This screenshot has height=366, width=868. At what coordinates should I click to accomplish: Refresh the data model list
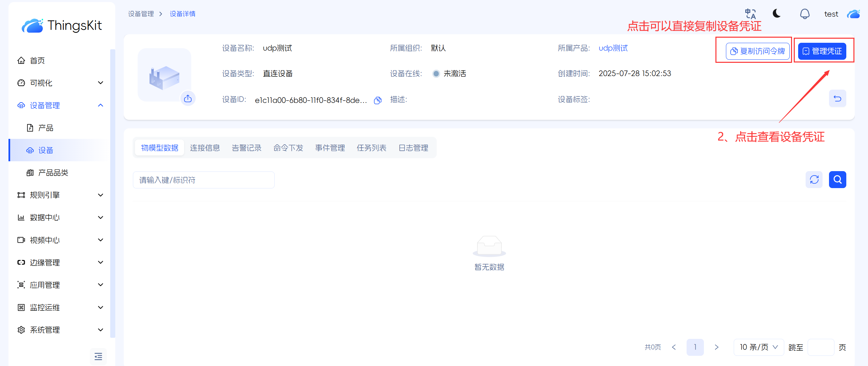(x=814, y=180)
